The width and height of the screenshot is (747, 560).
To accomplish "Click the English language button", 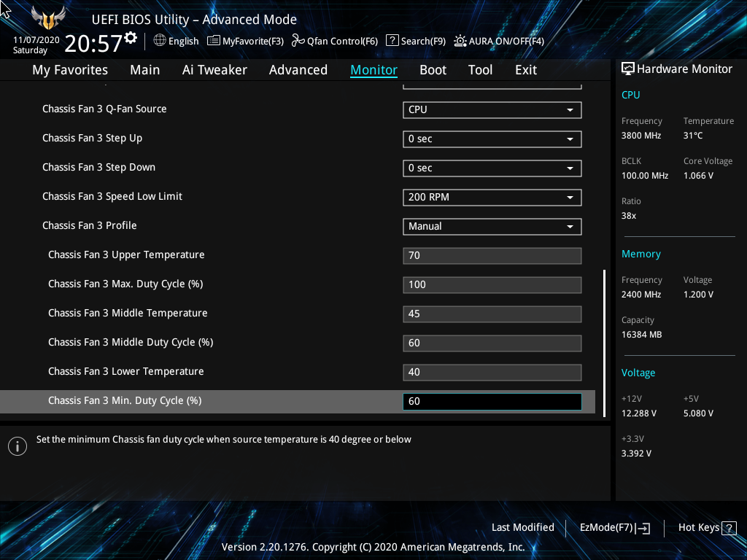I will [183, 42].
